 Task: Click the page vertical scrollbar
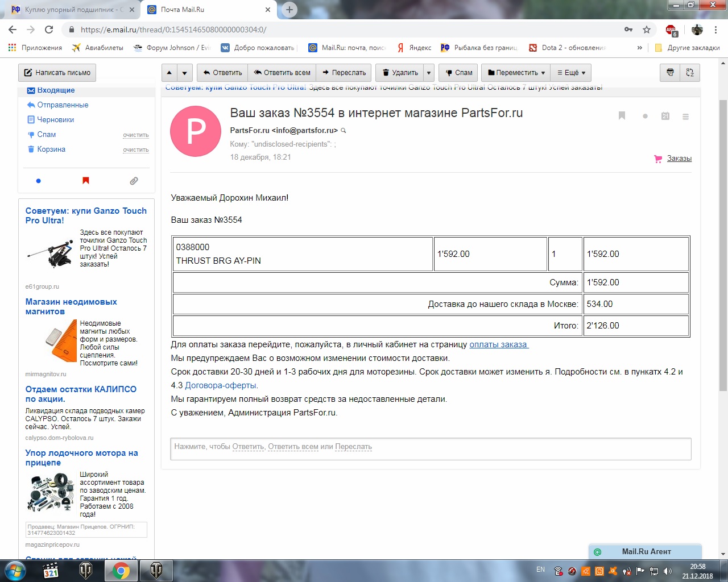[x=723, y=244]
